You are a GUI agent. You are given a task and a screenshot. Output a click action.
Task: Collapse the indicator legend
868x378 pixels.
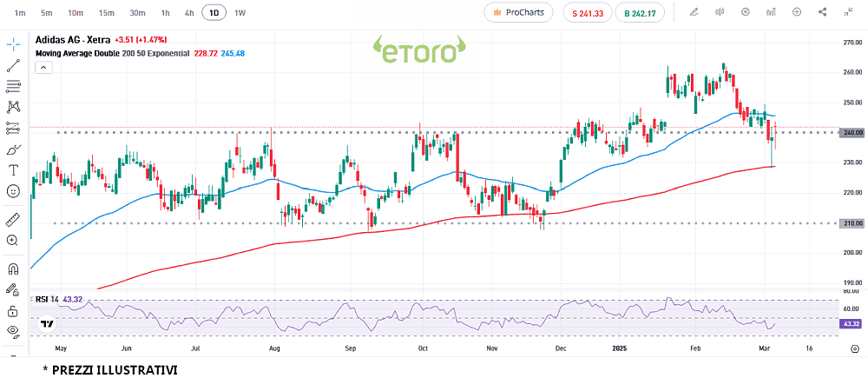(x=43, y=68)
